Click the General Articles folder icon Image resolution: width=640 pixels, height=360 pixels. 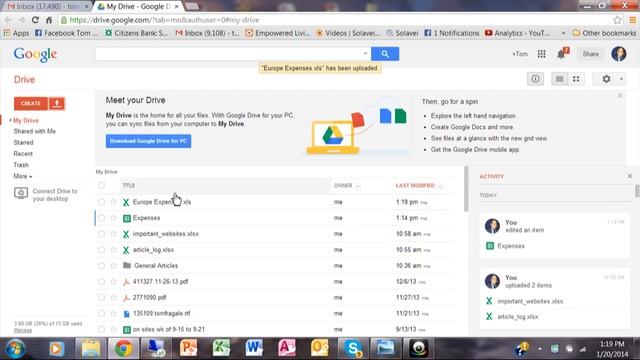click(x=127, y=265)
